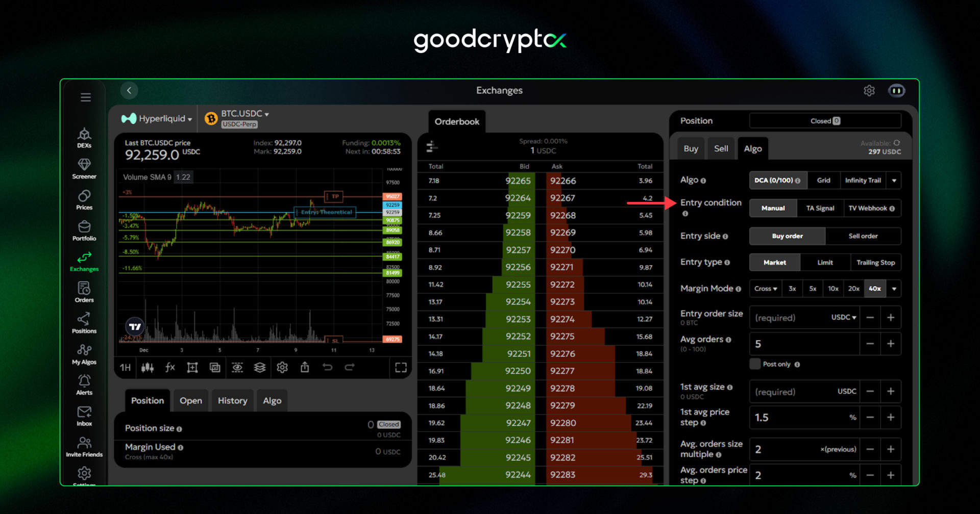Choose the 20x leverage button
The image size is (980, 514).
853,289
